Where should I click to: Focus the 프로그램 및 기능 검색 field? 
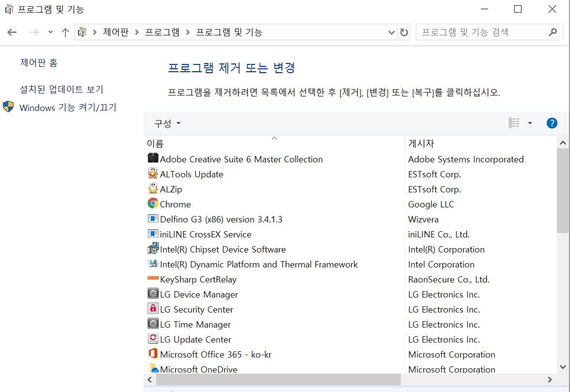click(x=490, y=32)
